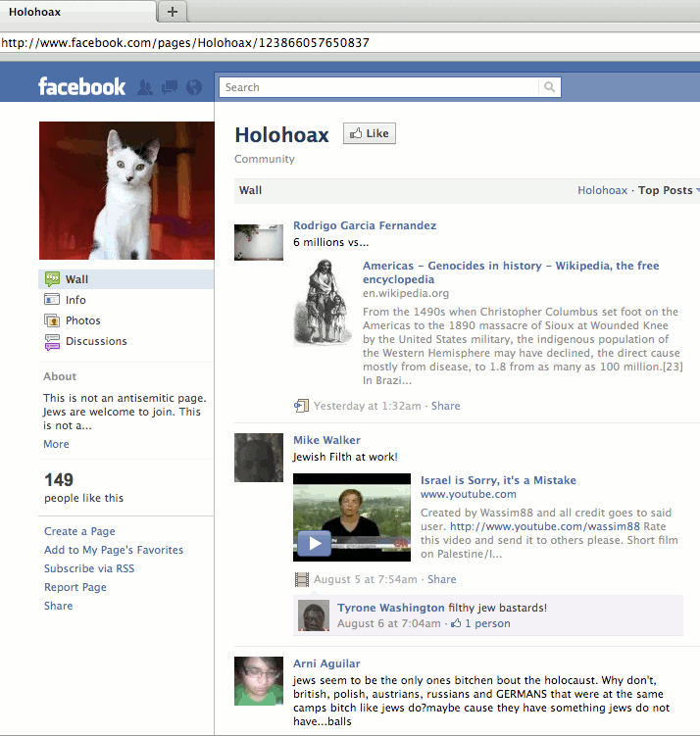Open Rodrigo Garcia Fernandez's profile name
The width and height of the screenshot is (700, 736).
(365, 225)
